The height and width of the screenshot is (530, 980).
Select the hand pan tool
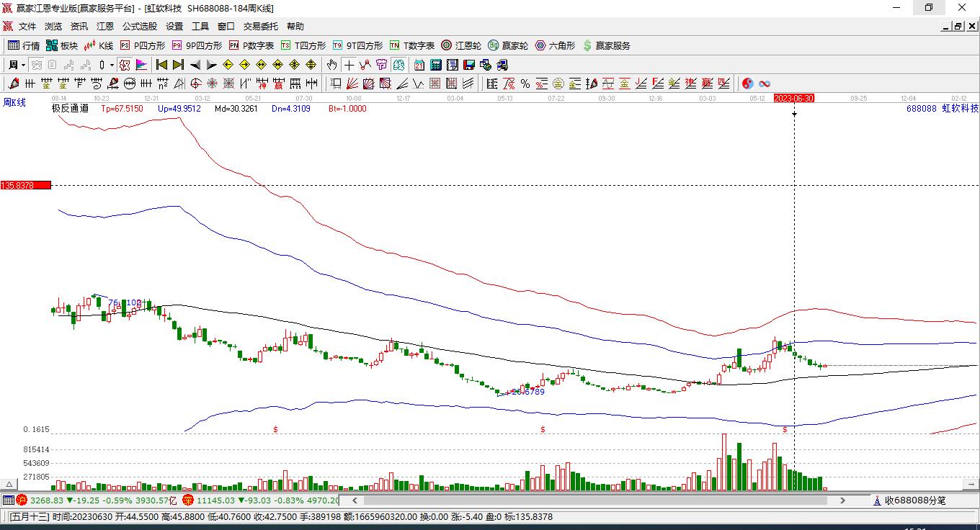(x=331, y=65)
